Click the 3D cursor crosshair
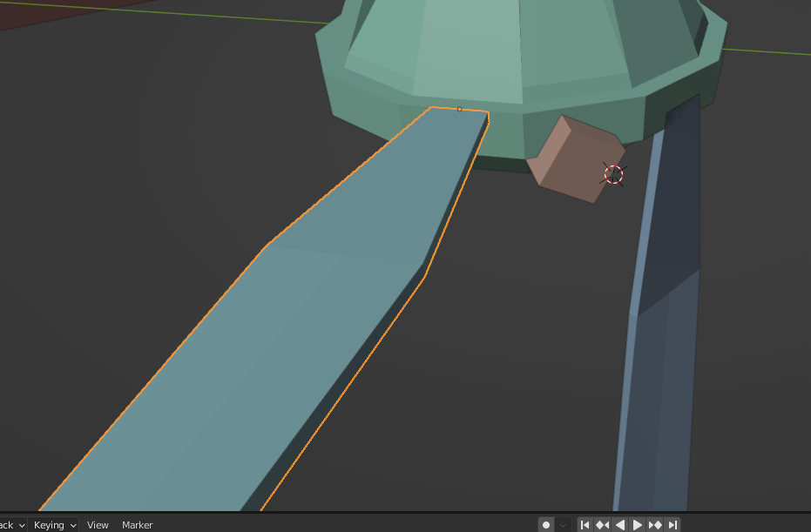The height and width of the screenshot is (532, 811). [x=613, y=175]
